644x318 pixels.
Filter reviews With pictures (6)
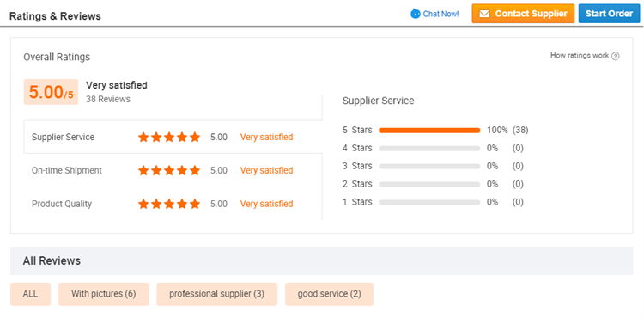pos(104,294)
